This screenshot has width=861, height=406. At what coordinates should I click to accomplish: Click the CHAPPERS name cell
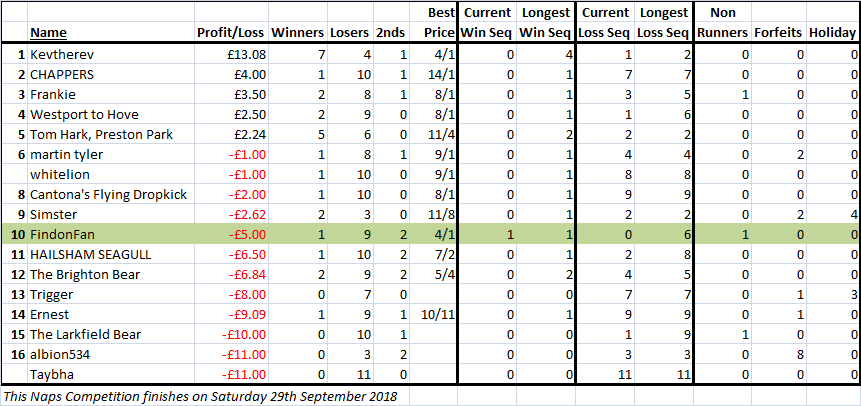[x=111, y=75]
